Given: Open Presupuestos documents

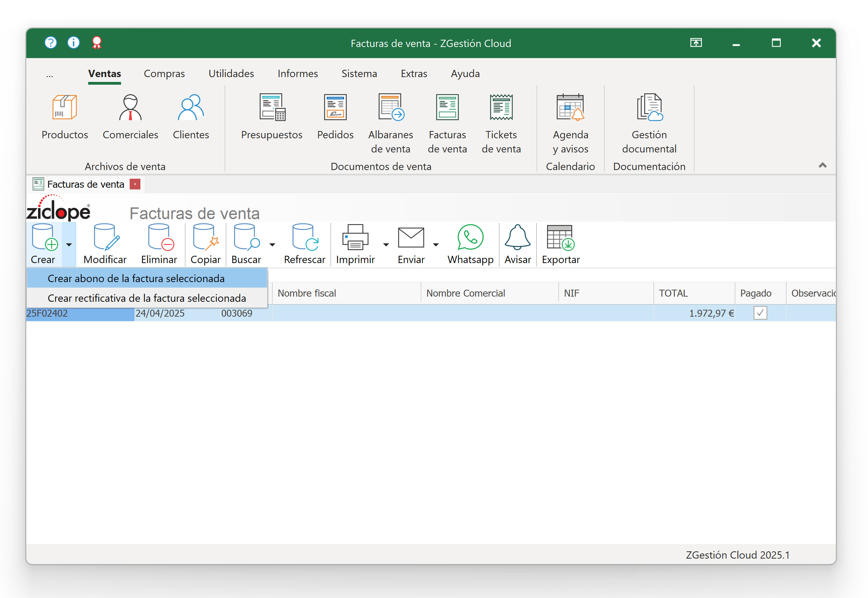Looking at the screenshot, I should click(x=272, y=117).
